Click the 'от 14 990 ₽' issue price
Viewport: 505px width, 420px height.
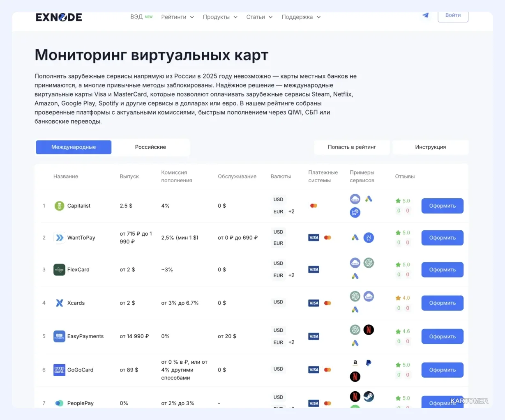coord(134,336)
